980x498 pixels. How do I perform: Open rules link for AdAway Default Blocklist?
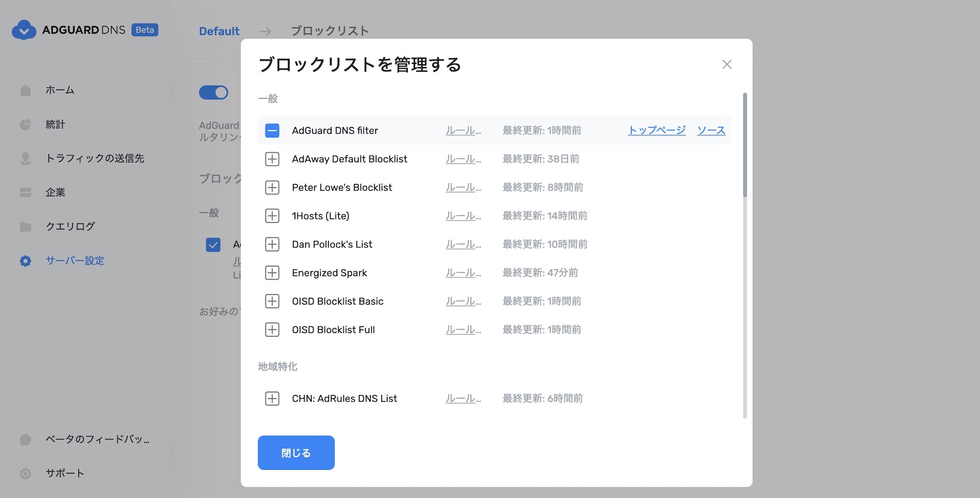click(x=463, y=159)
